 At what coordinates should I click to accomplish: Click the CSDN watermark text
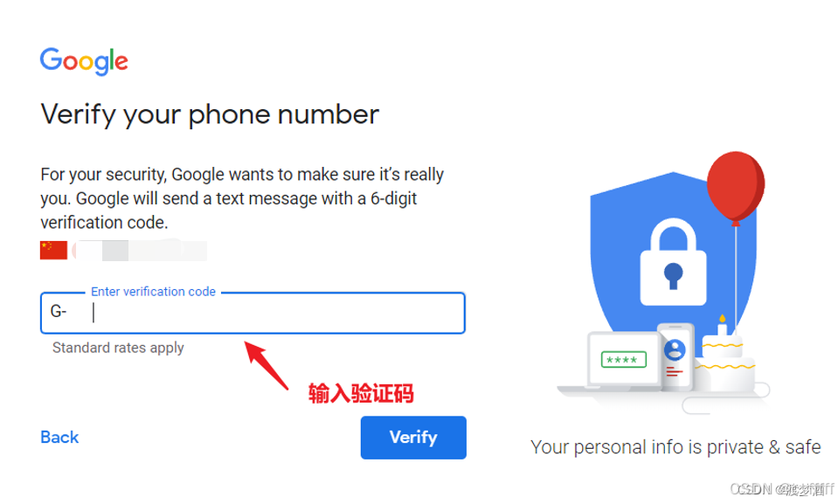(x=781, y=489)
